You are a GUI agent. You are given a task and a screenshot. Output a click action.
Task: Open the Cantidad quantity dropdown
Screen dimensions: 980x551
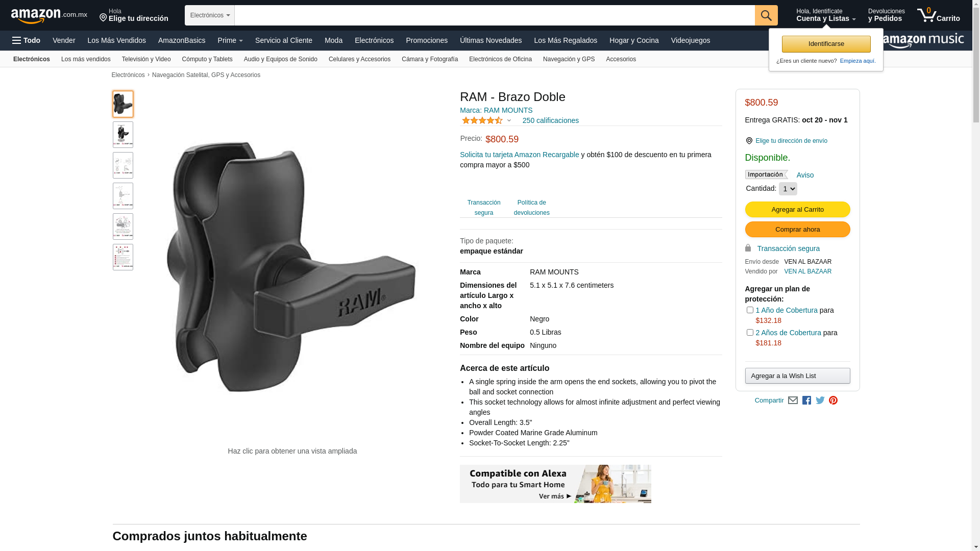(x=788, y=189)
